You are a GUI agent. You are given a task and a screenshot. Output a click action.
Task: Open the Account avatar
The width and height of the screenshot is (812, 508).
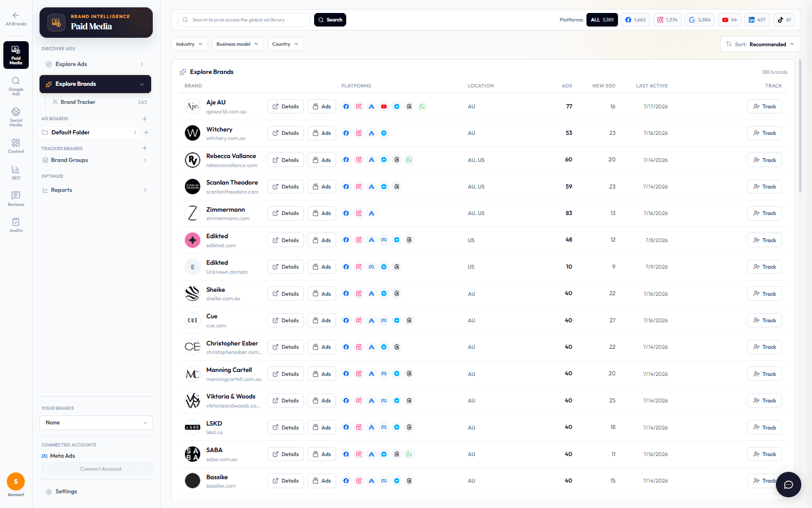(16, 481)
